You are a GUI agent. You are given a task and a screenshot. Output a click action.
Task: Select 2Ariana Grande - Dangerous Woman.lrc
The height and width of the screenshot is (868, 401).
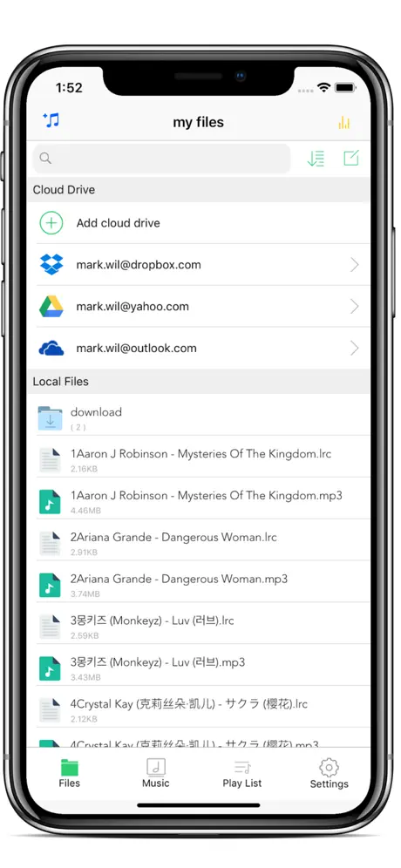point(173,537)
